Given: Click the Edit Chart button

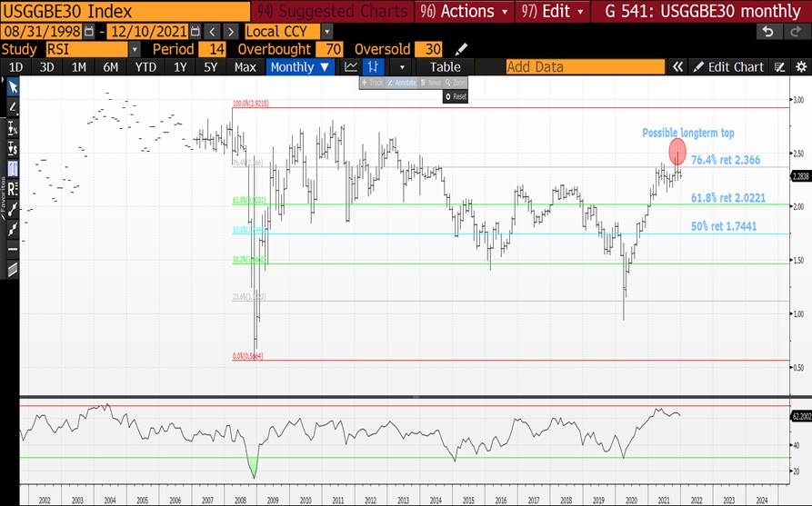Looking at the screenshot, I should (727, 67).
